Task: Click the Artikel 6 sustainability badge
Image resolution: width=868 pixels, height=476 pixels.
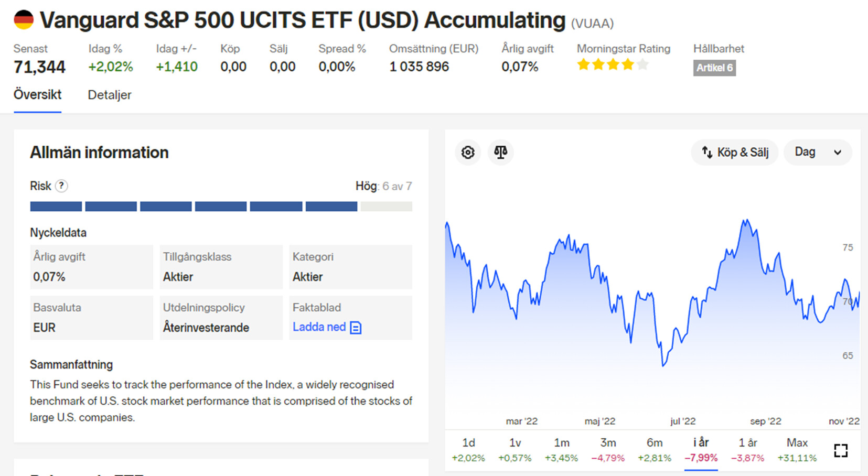Action: point(714,68)
